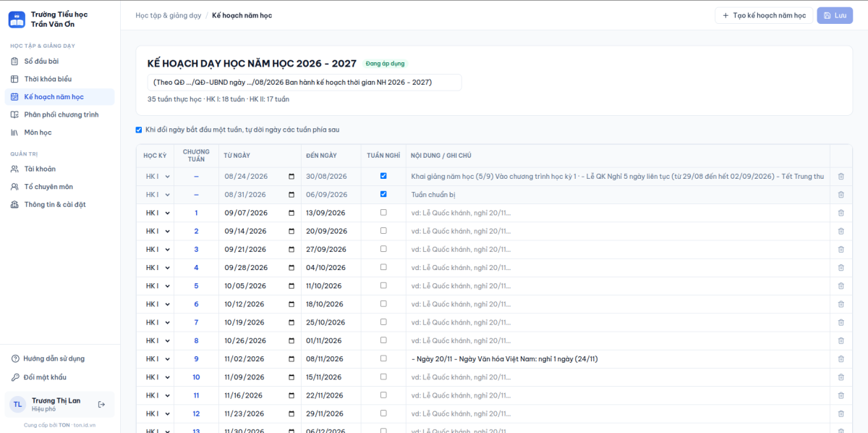This screenshot has width=868, height=433.
Task: Open the Tổ chuyên môn section
Action: click(x=59, y=187)
